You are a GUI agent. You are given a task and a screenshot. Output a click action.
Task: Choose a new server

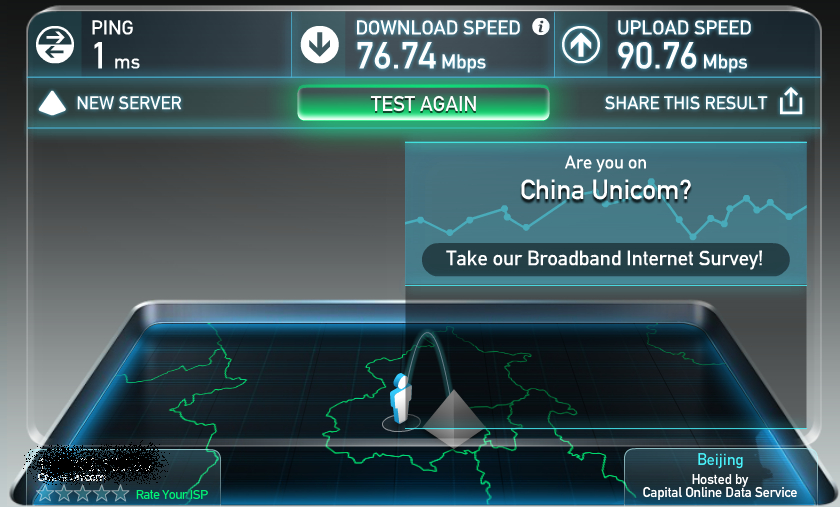tap(129, 103)
